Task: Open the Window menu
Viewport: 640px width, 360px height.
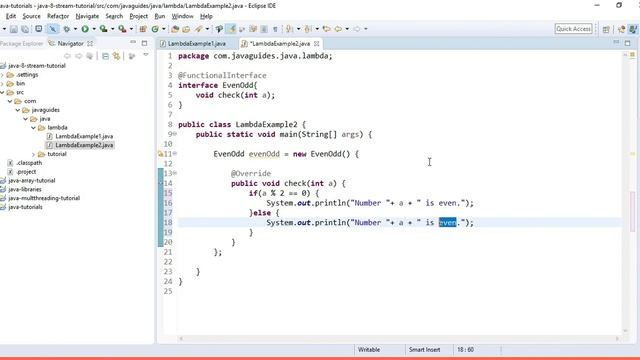Action: click(182, 16)
